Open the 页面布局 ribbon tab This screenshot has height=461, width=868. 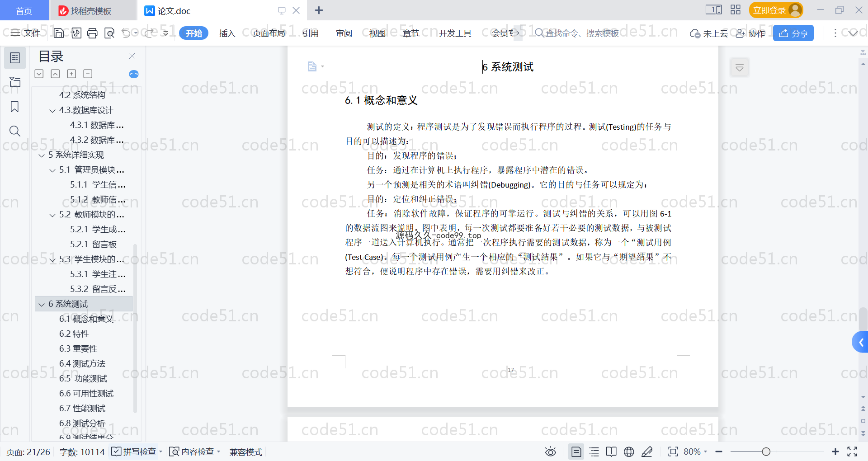click(x=269, y=33)
